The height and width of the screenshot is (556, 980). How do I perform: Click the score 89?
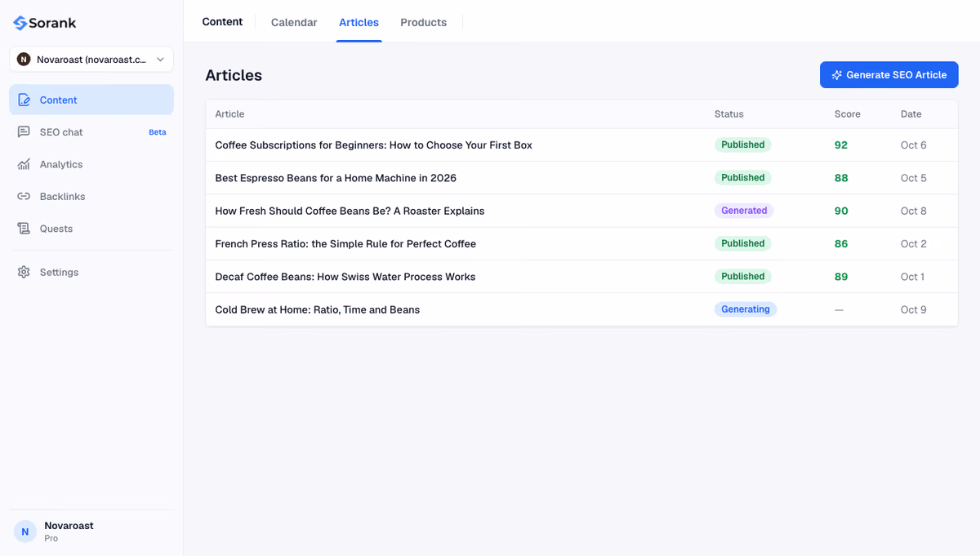click(841, 277)
